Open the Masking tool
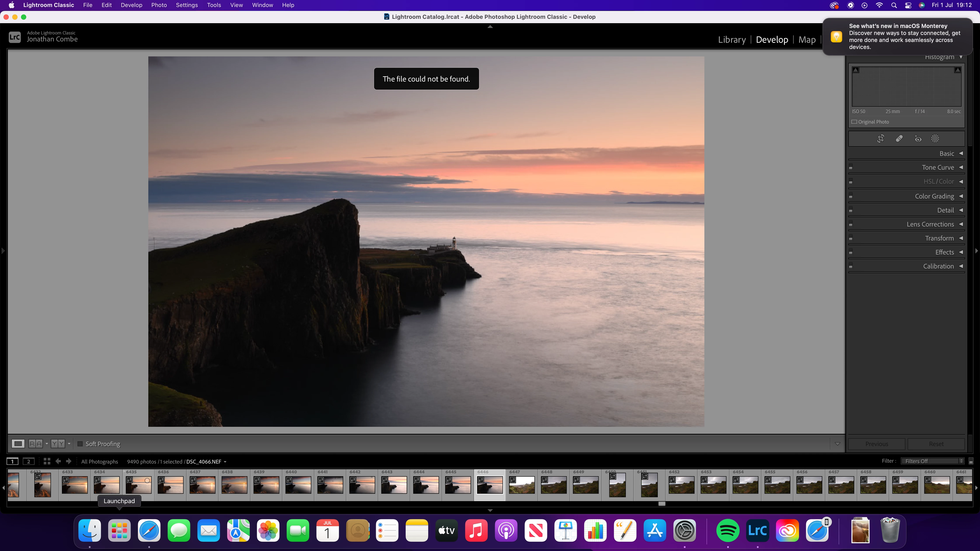The image size is (980, 551). (935, 138)
